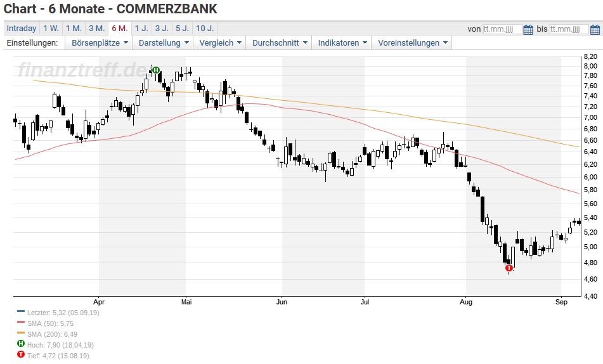Switch to Intraday time range

click(22, 29)
